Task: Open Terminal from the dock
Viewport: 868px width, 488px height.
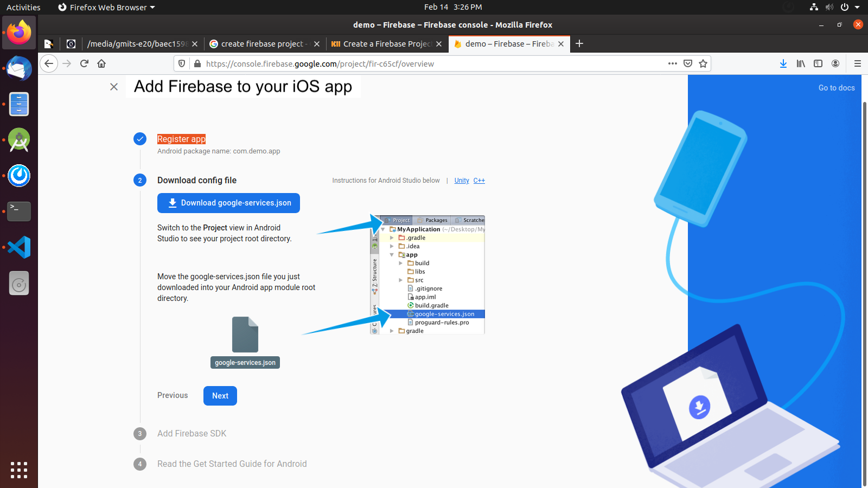Action: point(19,211)
